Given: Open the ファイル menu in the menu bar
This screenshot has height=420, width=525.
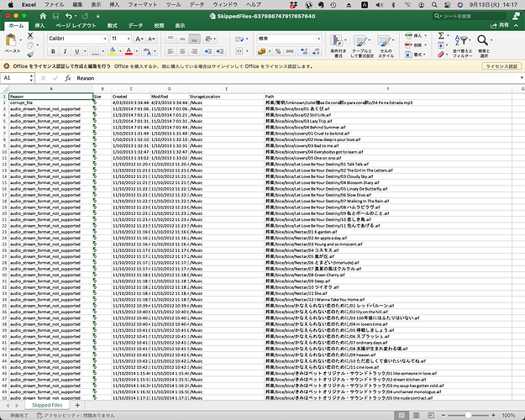Looking at the screenshot, I should click(54, 5).
